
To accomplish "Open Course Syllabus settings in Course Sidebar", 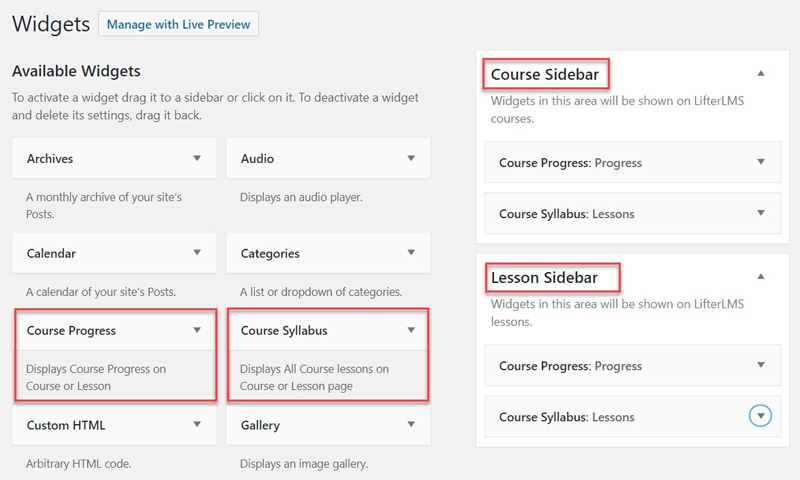I will pyautogui.click(x=761, y=213).
